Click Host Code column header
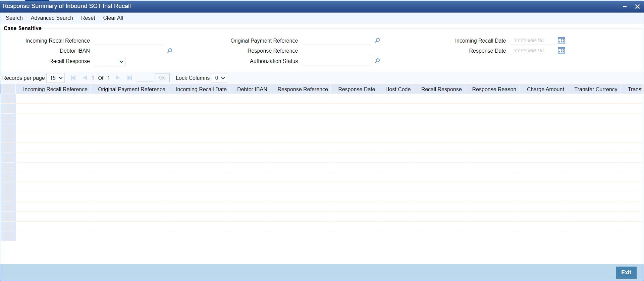Viewport: 644px width, 281px height. tap(398, 89)
